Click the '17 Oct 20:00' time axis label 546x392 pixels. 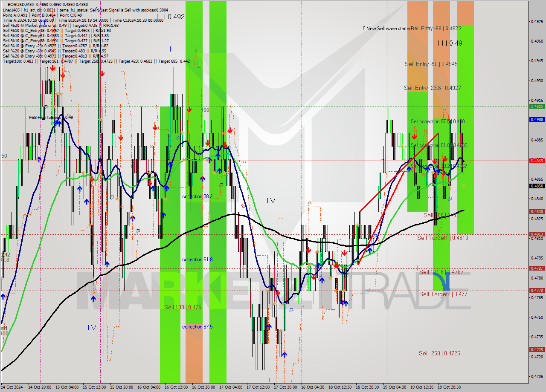(x=285, y=387)
